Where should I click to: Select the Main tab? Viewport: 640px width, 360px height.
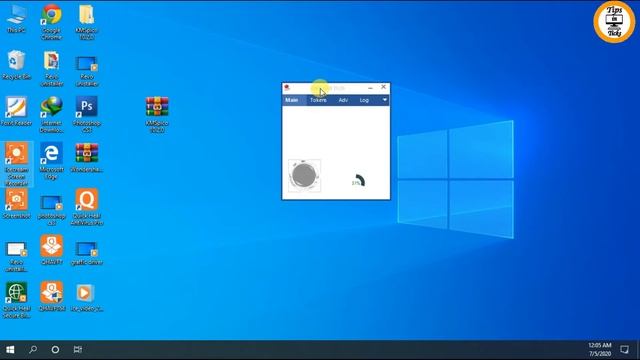coord(292,100)
